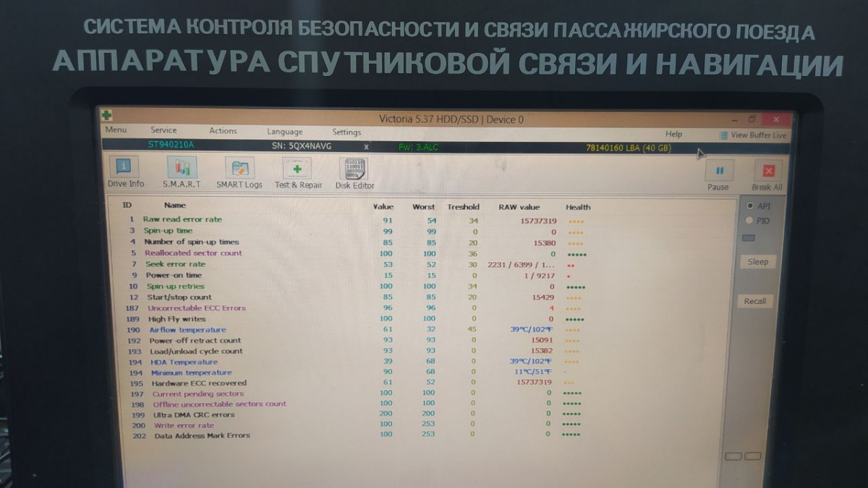The image size is (868, 488).
Task: Click Break All button
Action: (x=767, y=177)
